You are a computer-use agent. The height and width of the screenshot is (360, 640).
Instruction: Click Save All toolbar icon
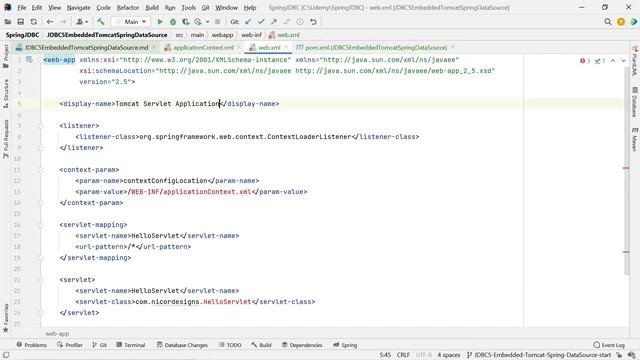point(20,22)
